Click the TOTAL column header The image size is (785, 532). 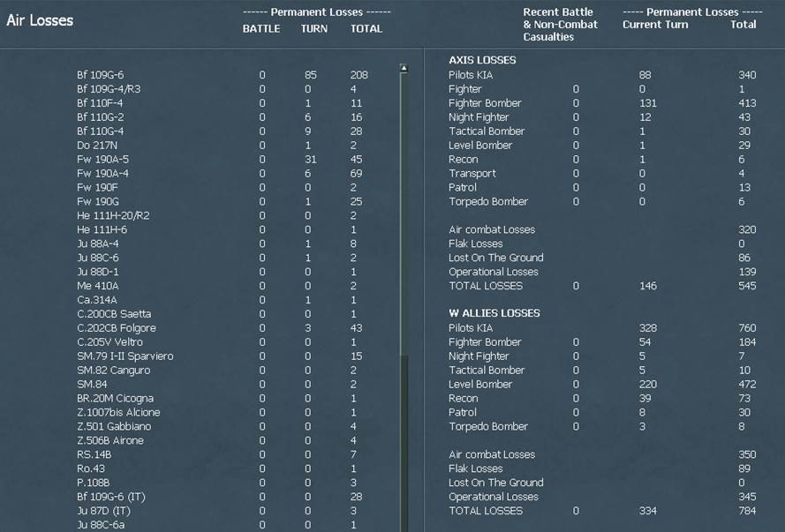[x=366, y=29]
